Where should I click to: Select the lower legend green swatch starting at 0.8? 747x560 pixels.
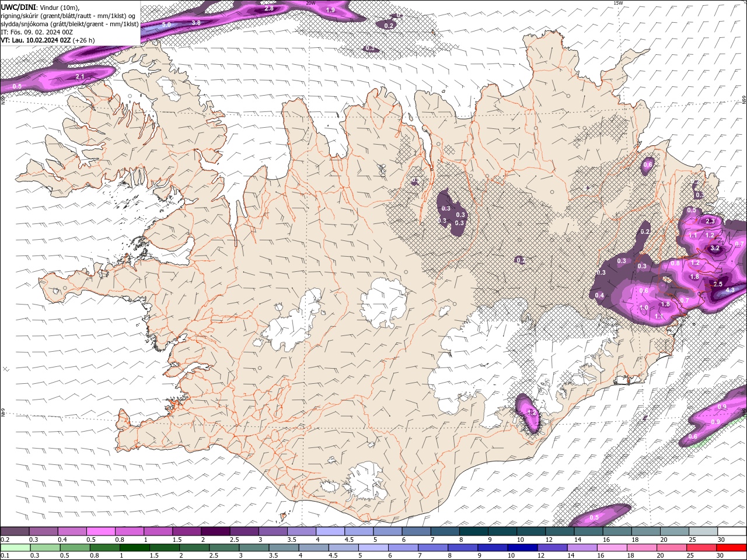coord(104,548)
